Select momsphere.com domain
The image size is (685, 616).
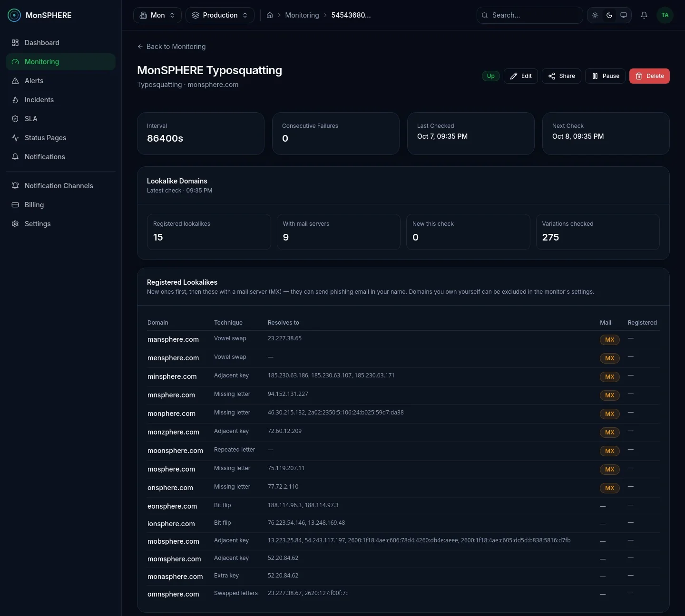(x=174, y=559)
